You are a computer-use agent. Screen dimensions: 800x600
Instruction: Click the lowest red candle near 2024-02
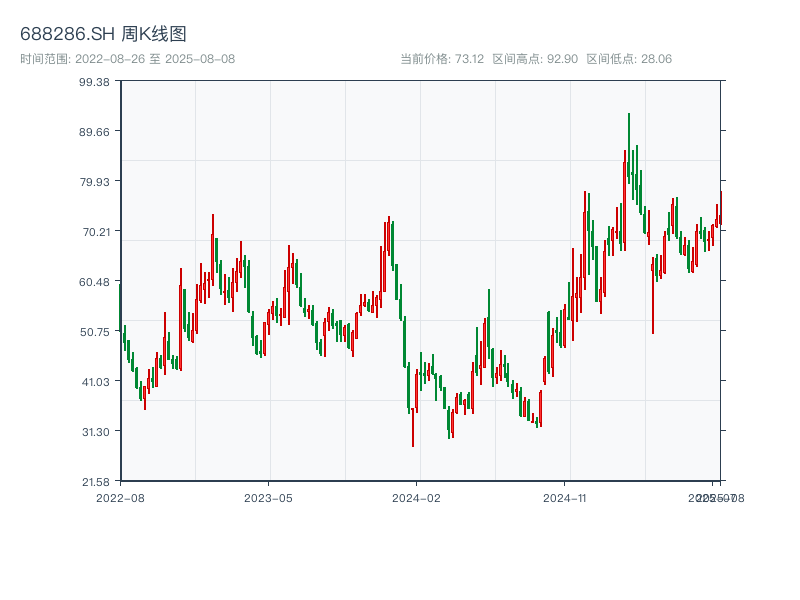pos(413,428)
